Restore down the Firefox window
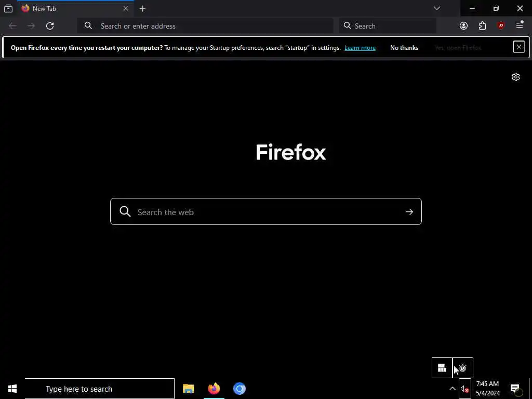The width and height of the screenshot is (532, 399). pyautogui.click(x=496, y=8)
